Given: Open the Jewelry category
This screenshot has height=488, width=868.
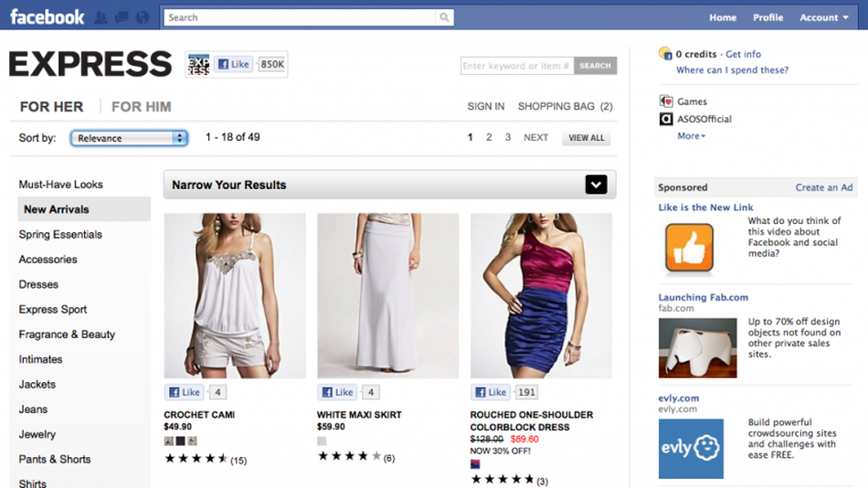Looking at the screenshot, I should coord(37,434).
